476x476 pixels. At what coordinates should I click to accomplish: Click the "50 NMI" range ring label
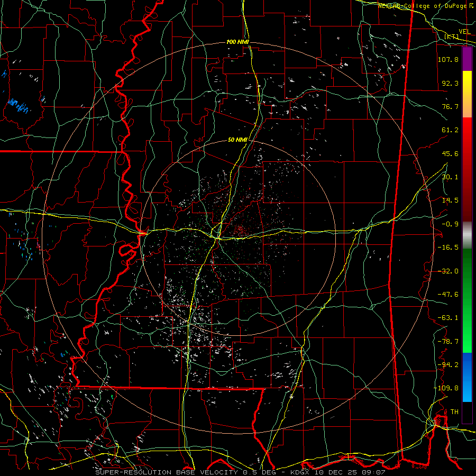[237, 140]
